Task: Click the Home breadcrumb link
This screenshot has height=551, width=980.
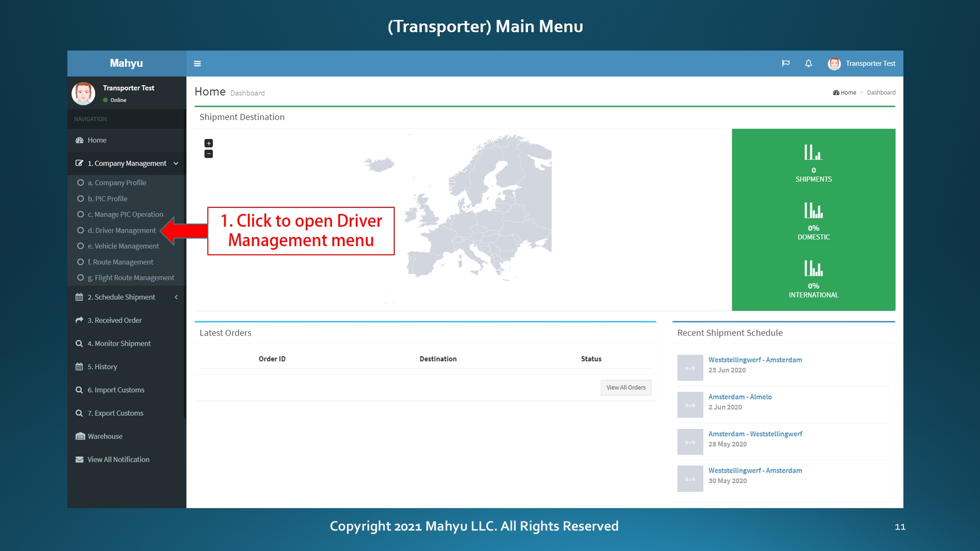Action: [x=847, y=92]
